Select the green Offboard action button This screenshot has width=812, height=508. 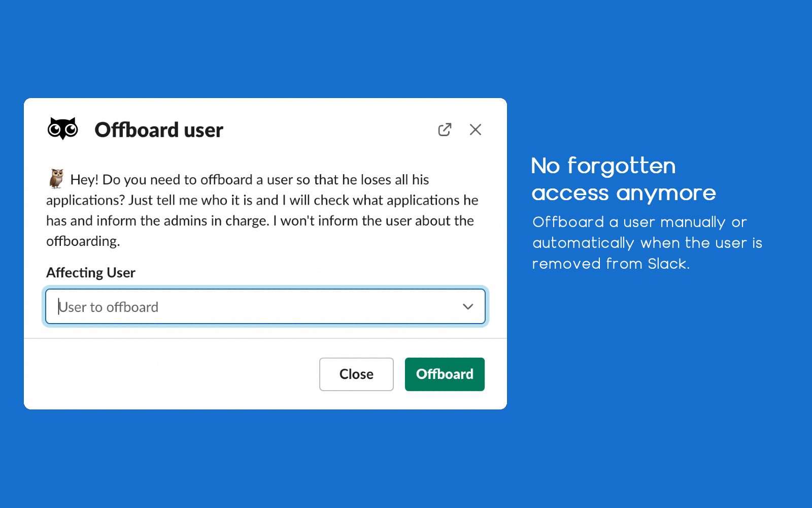444,374
